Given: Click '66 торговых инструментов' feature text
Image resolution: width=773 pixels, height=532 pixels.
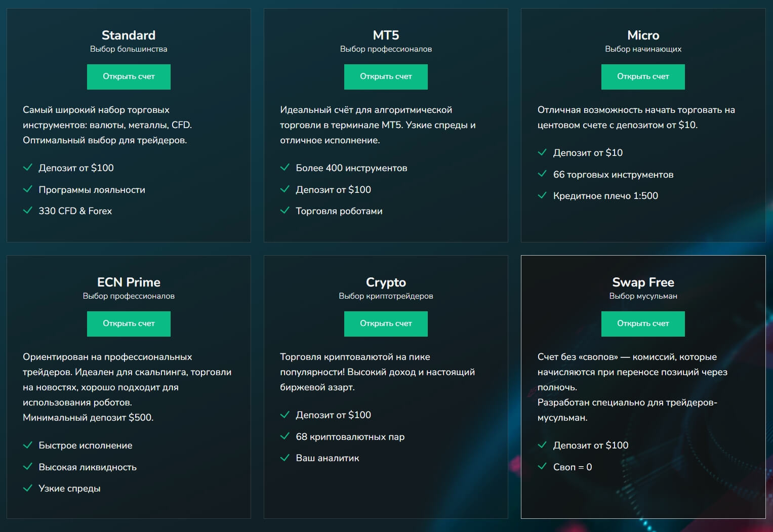Looking at the screenshot, I should point(613,175).
